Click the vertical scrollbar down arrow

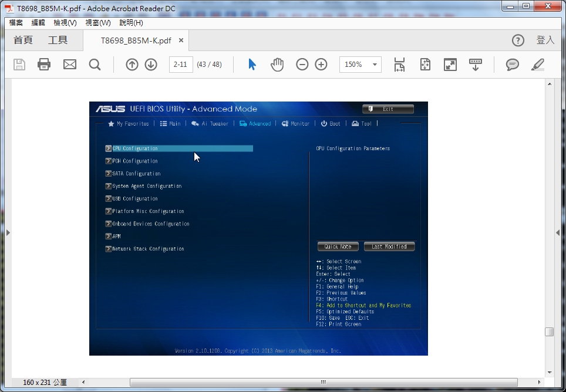pyautogui.click(x=550, y=373)
